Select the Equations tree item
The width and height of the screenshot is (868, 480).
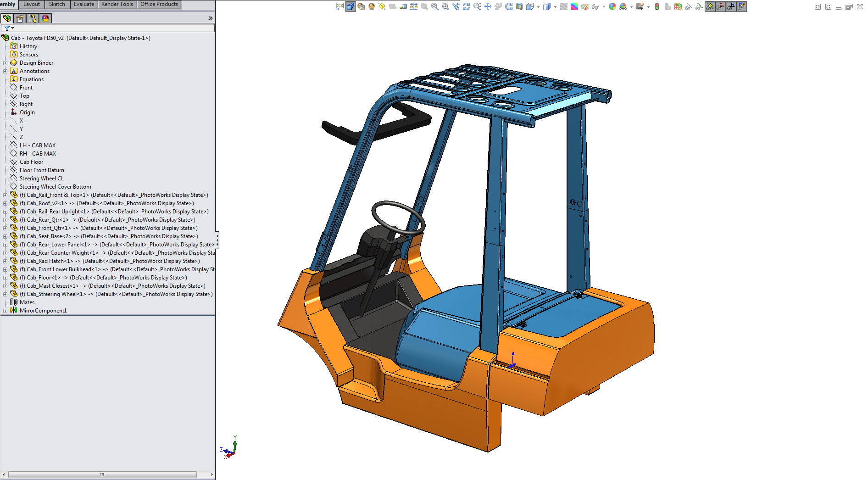(32, 79)
